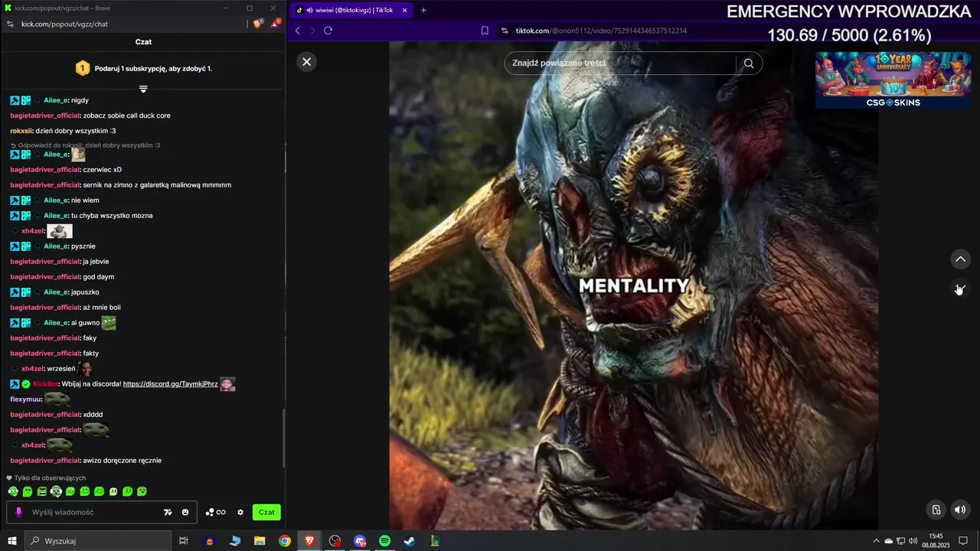The width and height of the screenshot is (980, 551).
Task: Open Discord from the taskbar
Action: [360, 541]
